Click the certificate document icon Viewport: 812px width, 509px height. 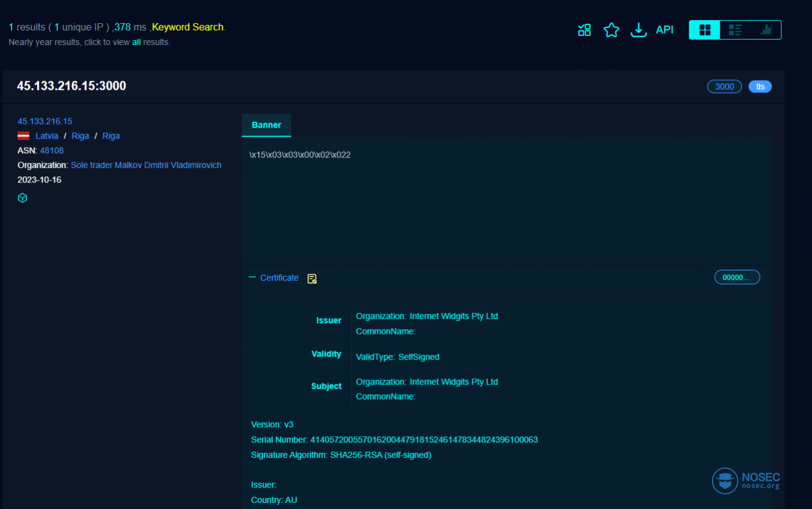point(312,279)
